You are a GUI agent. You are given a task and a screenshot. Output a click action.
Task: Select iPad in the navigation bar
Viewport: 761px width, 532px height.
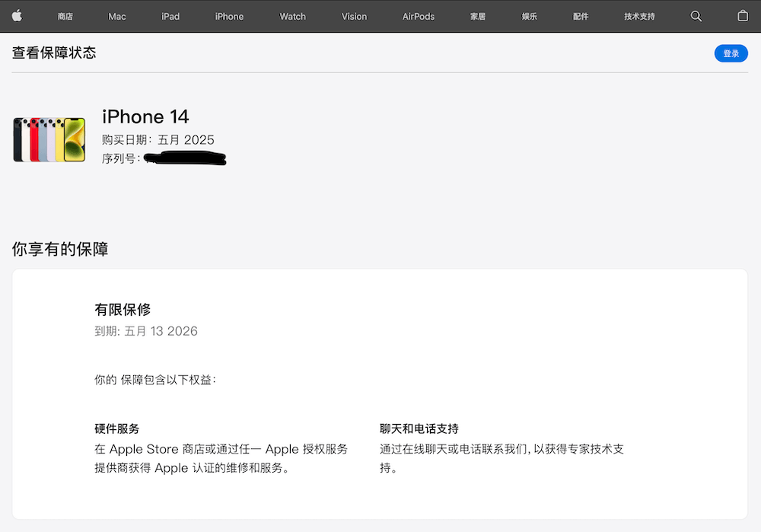point(170,17)
